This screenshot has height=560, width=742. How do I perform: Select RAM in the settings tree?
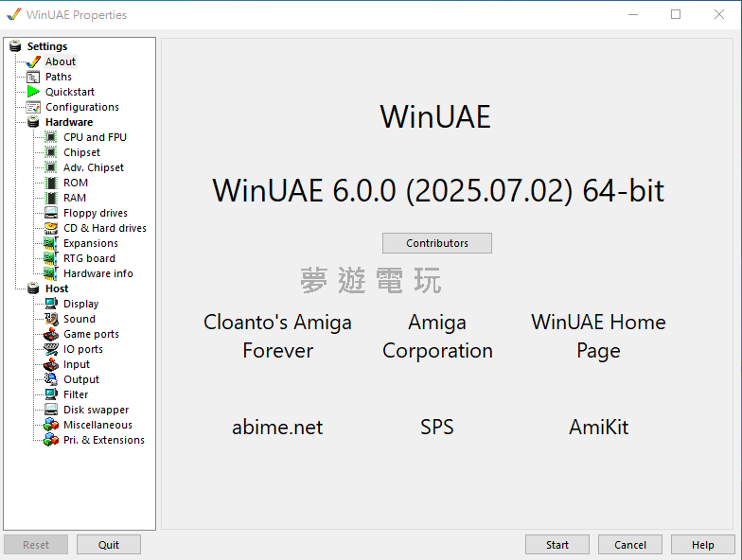[x=75, y=199]
